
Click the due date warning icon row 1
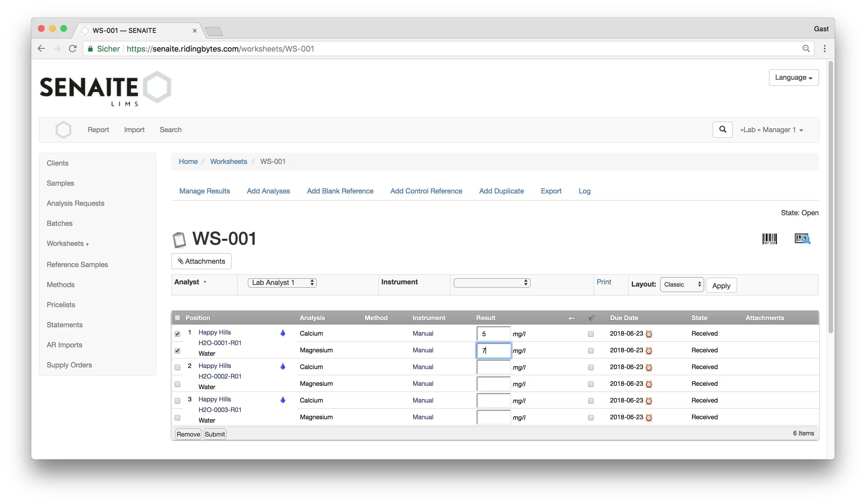tap(649, 333)
